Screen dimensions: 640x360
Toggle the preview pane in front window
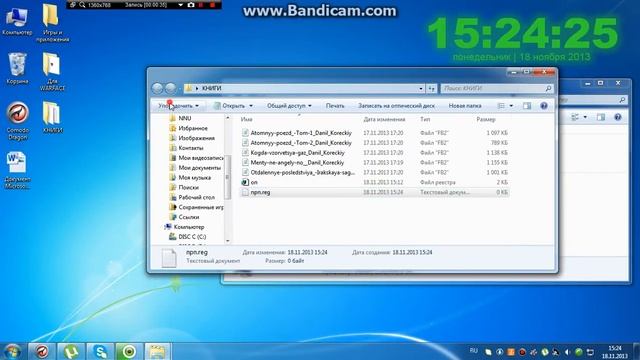tap(527, 106)
